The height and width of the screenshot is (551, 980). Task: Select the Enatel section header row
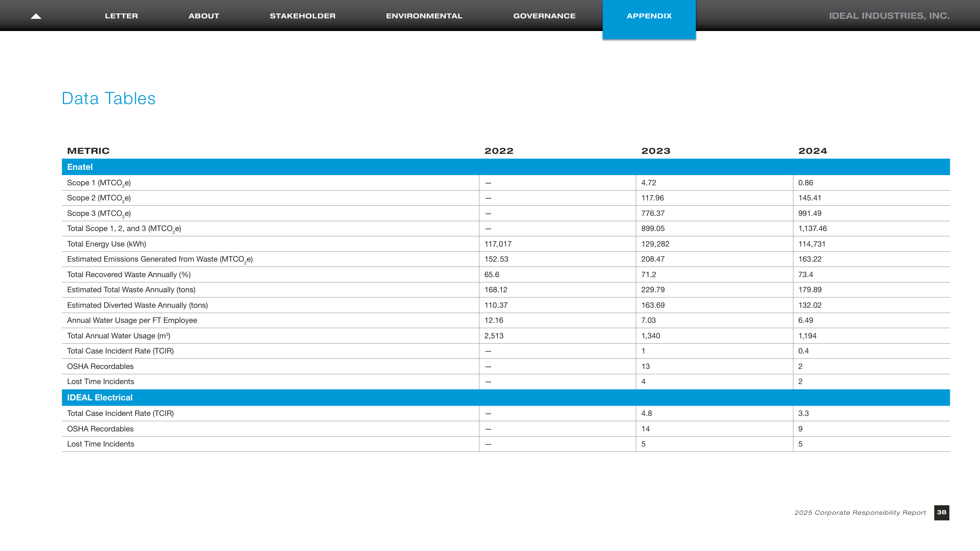pos(506,167)
